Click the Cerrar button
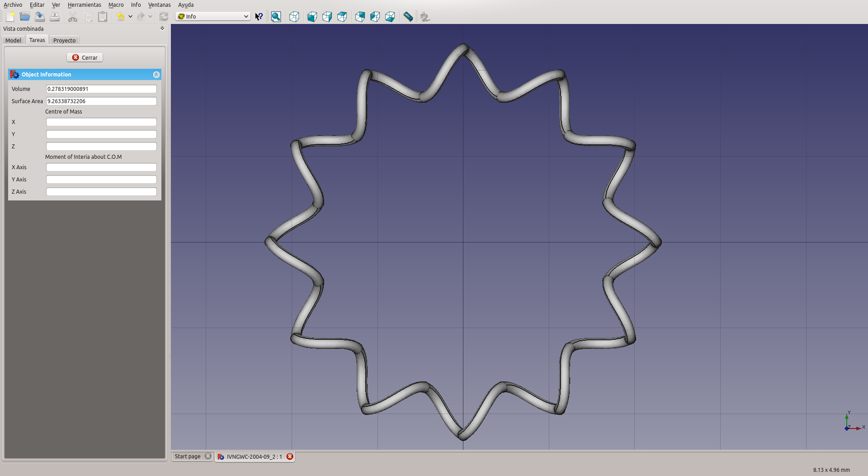This screenshot has height=476, width=868. tap(85, 57)
